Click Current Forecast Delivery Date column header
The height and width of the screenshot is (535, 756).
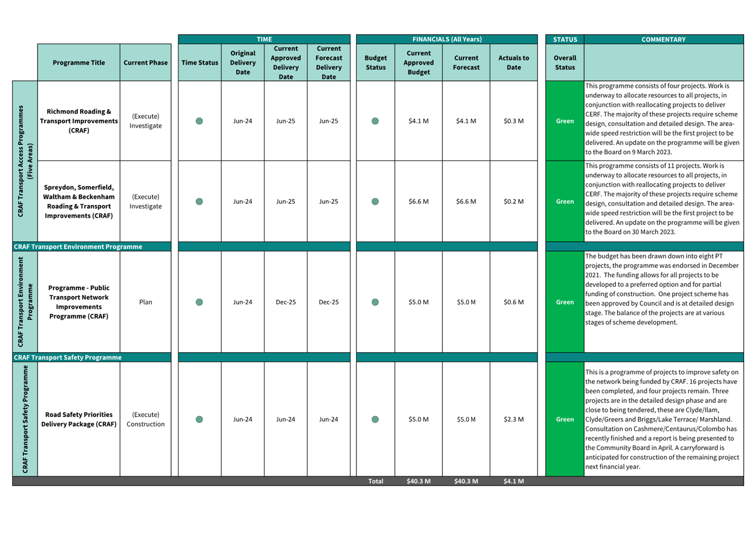click(329, 63)
